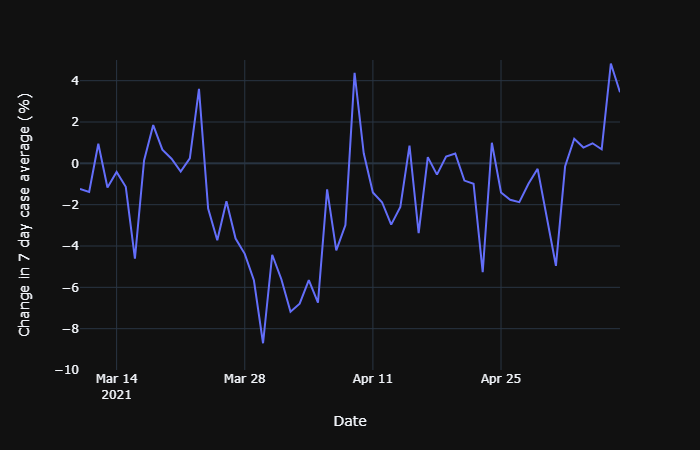Click the y-axis tick label '−2'
The height and width of the screenshot is (450, 700).
[x=71, y=204]
